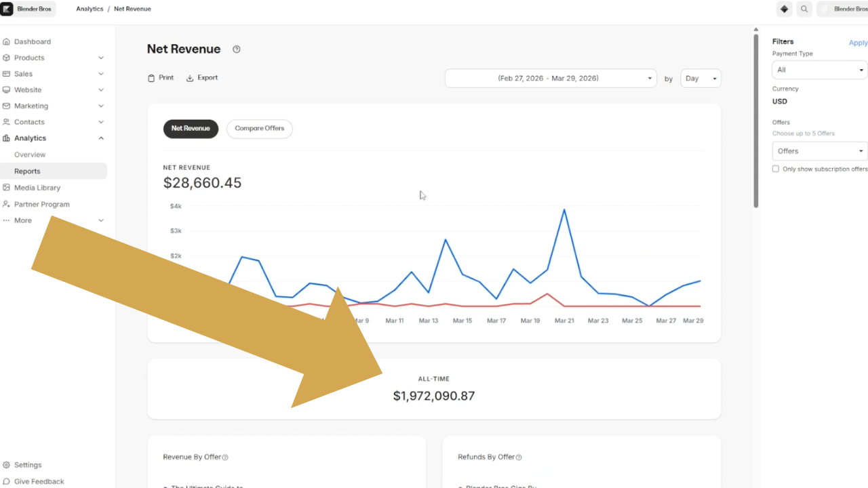Click the Analytics breadcrumb link
Viewport: 868px width, 488px height.
(x=90, y=9)
